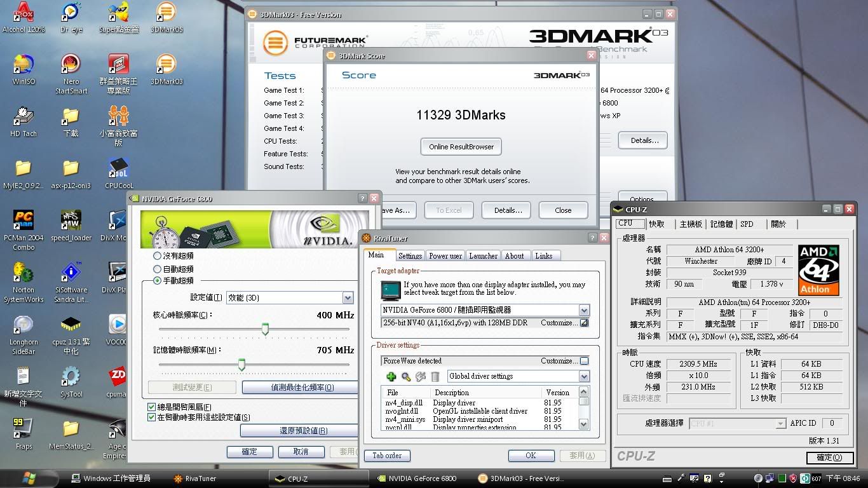Open the Nero StartSmart desktop shortcut
The image size is (868, 488).
[71, 65]
